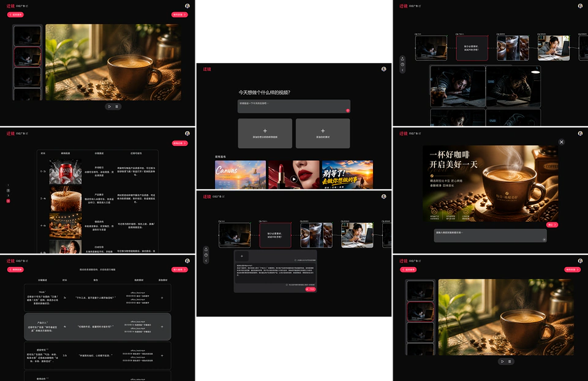Switch to page 1 in the Coca-Cola storyboard pager
This screenshot has height=381, width=588.
coord(8,185)
